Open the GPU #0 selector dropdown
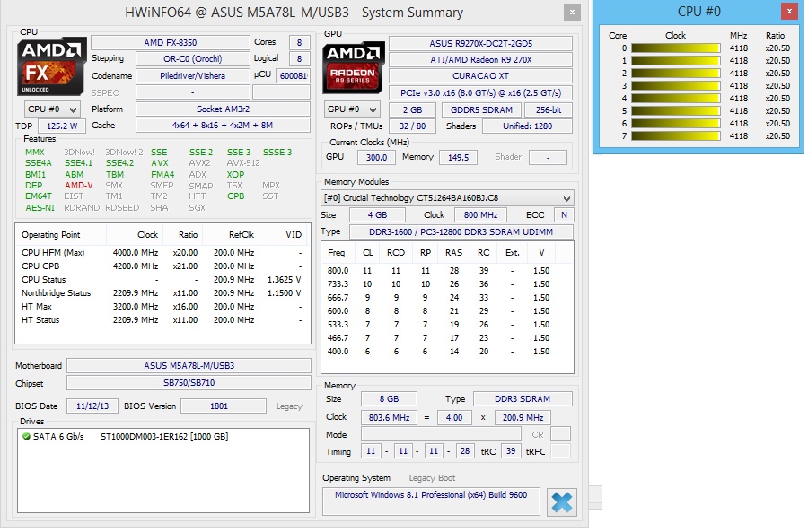Image resolution: width=808 pixels, height=532 pixels. [352, 109]
